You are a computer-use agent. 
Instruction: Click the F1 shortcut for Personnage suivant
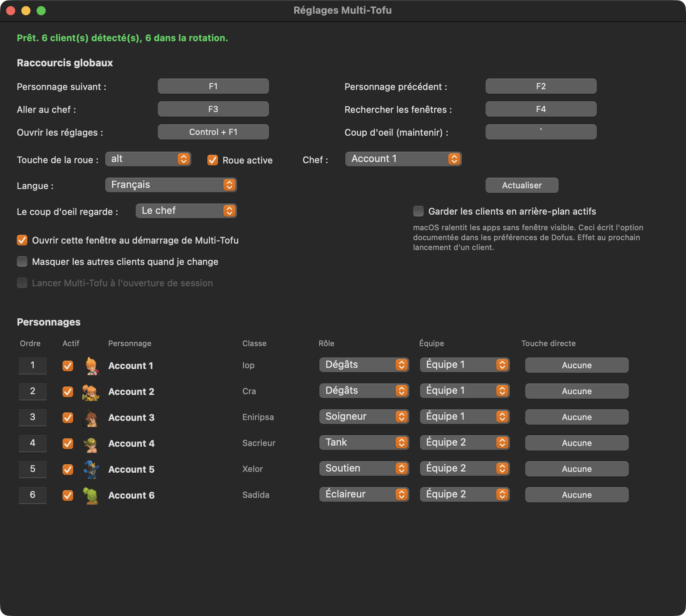[213, 86]
